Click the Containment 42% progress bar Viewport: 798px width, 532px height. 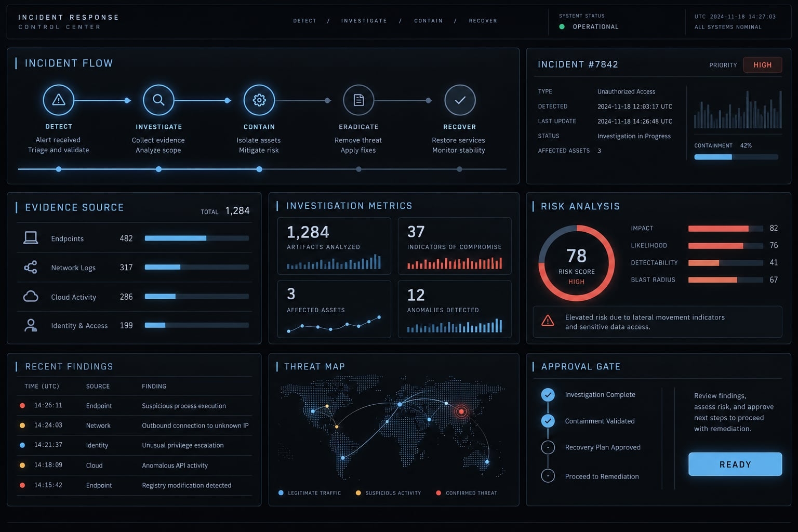(736, 157)
